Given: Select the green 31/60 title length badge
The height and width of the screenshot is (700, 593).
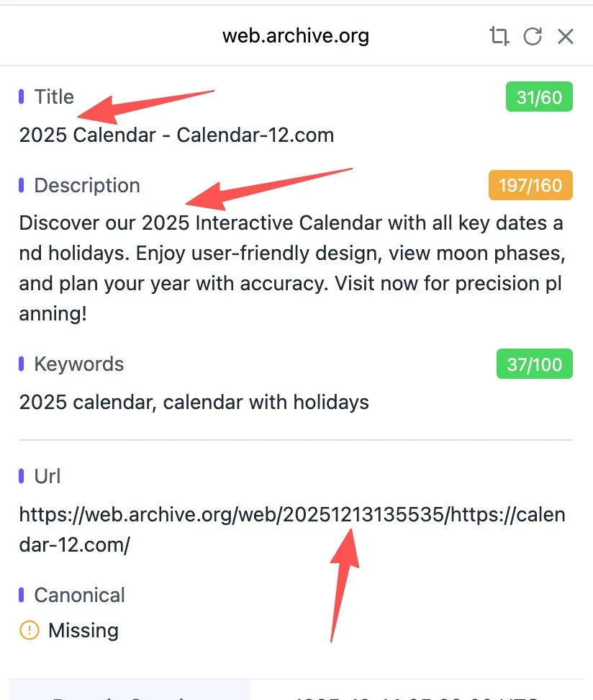Looking at the screenshot, I should point(538,97).
